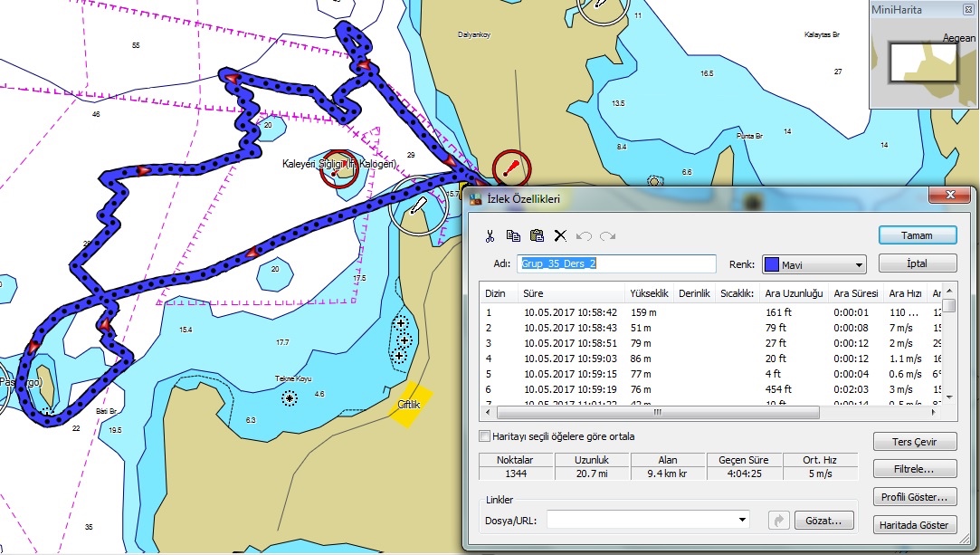The image size is (980, 555).
Task: Click the track list's down scroll arrow
Action: 949,397
